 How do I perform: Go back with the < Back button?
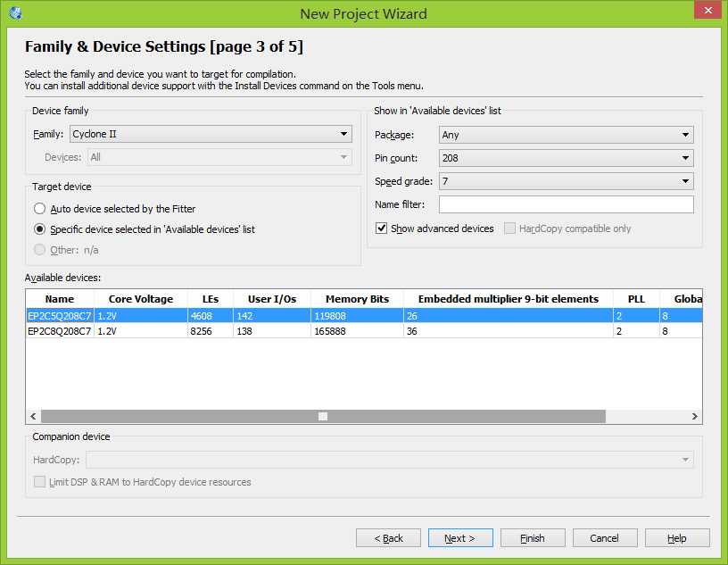(x=388, y=538)
